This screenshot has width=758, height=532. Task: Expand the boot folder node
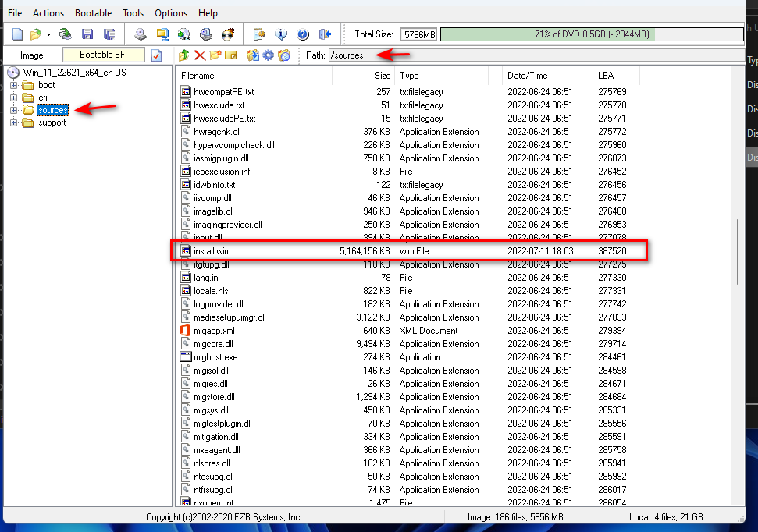13,86
